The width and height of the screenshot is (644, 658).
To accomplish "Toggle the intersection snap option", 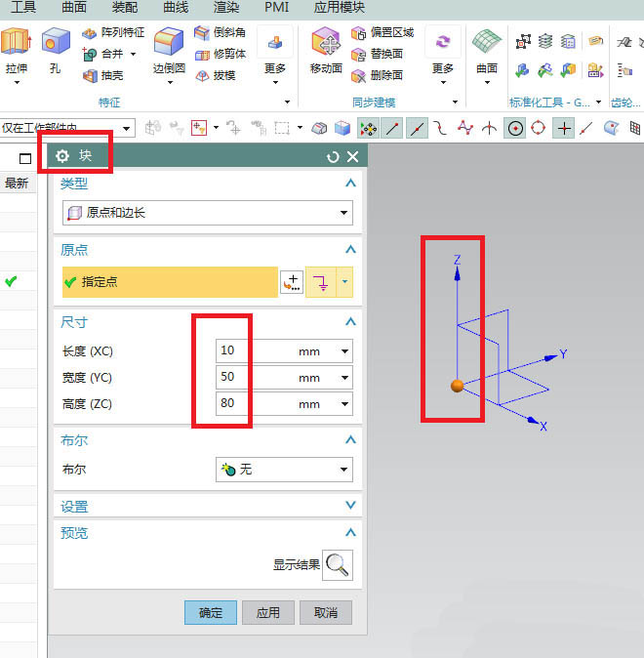I will point(489,128).
